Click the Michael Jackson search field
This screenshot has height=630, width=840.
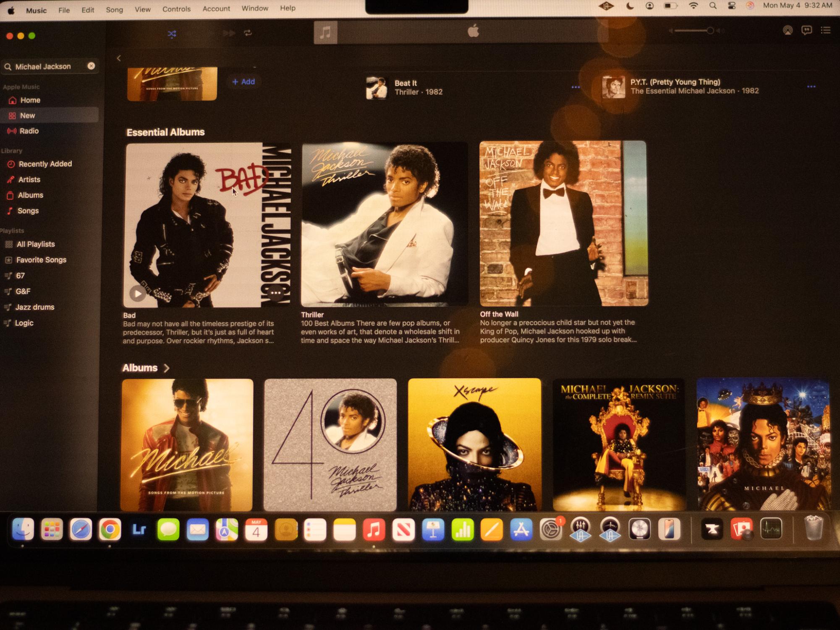click(x=50, y=66)
